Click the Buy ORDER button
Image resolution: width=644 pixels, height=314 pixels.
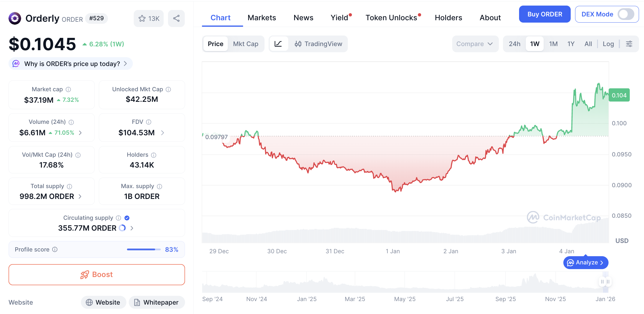tap(545, 14)
